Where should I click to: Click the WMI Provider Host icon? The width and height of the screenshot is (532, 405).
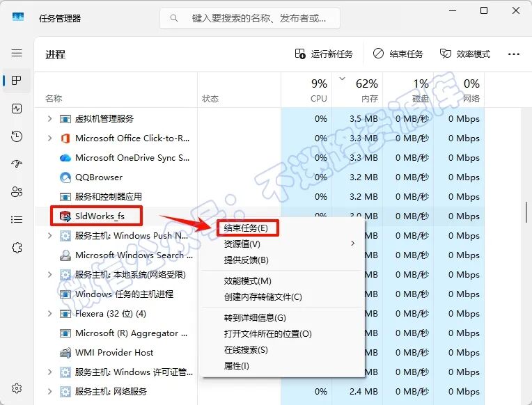click(x=65, y=353)
